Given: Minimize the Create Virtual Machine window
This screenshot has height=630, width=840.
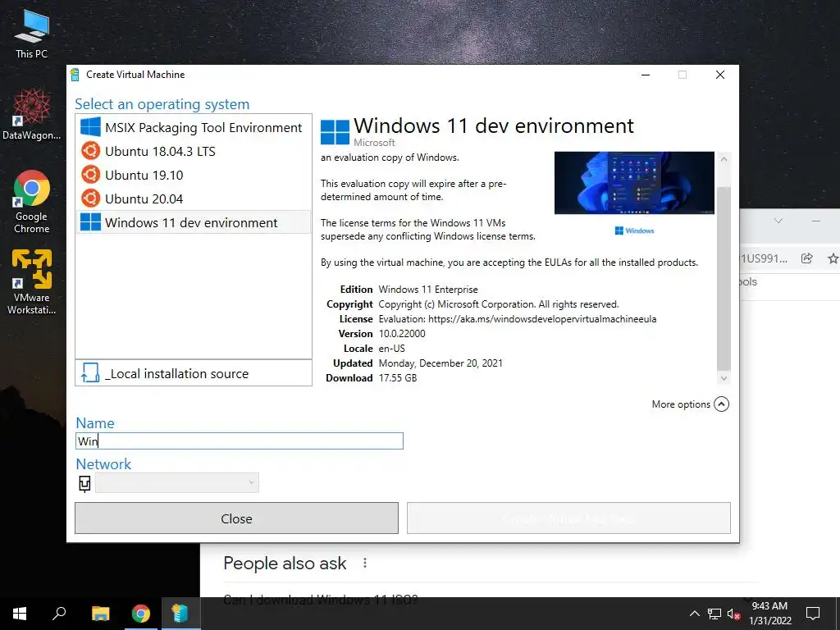Looking at the screenshot, I should (x=646, y=75).
